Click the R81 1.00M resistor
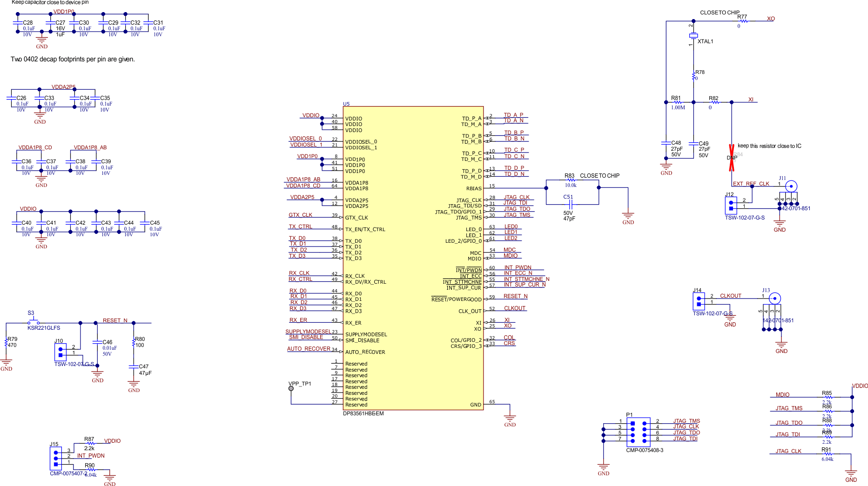 click(677, 102)
